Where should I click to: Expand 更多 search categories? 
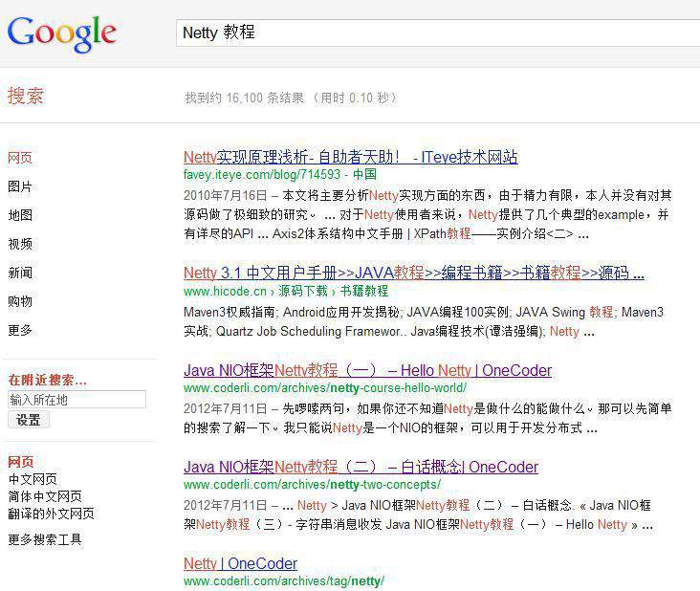(x=20, y=330)
